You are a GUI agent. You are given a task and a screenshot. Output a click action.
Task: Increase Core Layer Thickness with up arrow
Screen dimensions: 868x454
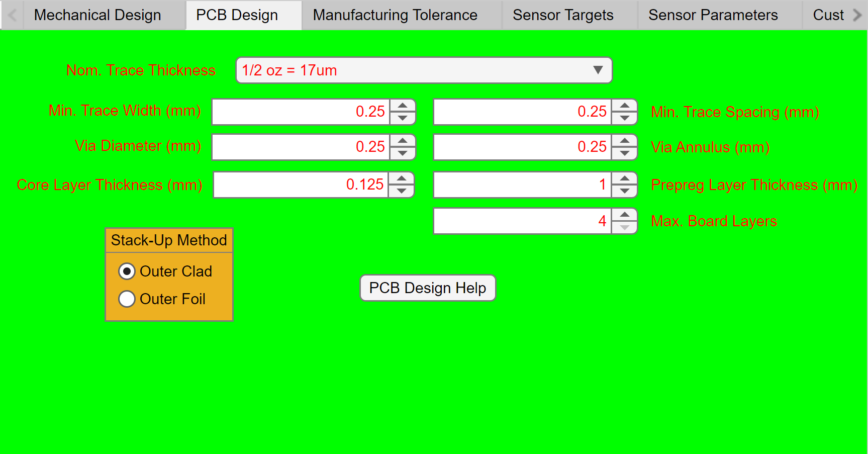pos(402,178)
